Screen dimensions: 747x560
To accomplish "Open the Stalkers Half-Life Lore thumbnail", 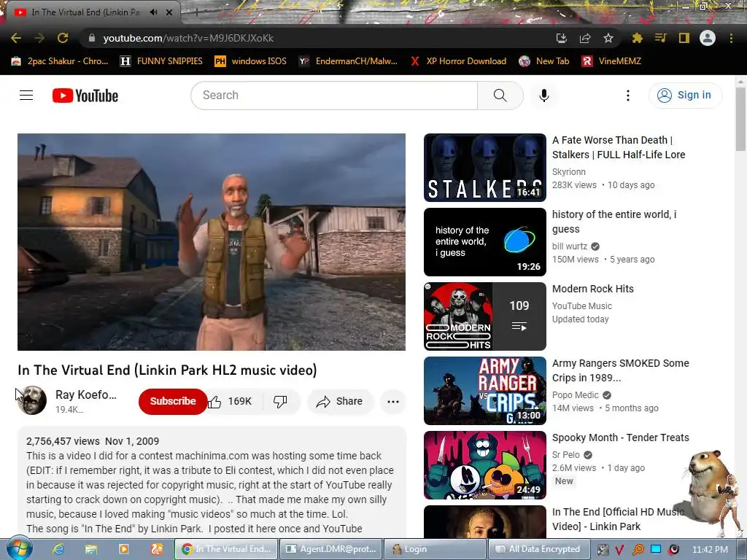I will (x=485, y=168).
